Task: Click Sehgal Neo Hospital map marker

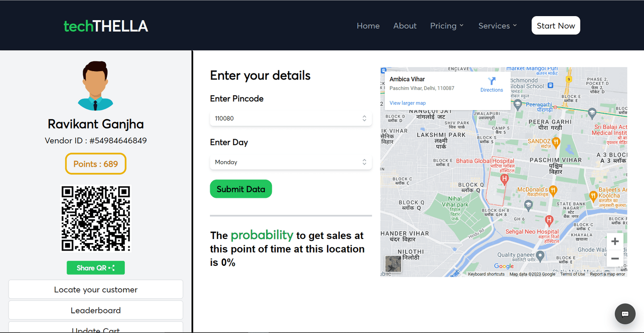Action: tap(549, 220)
